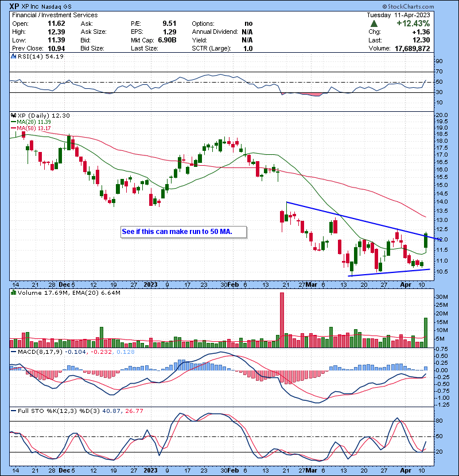Click the MACD signal value -0.232

(102, 352)
